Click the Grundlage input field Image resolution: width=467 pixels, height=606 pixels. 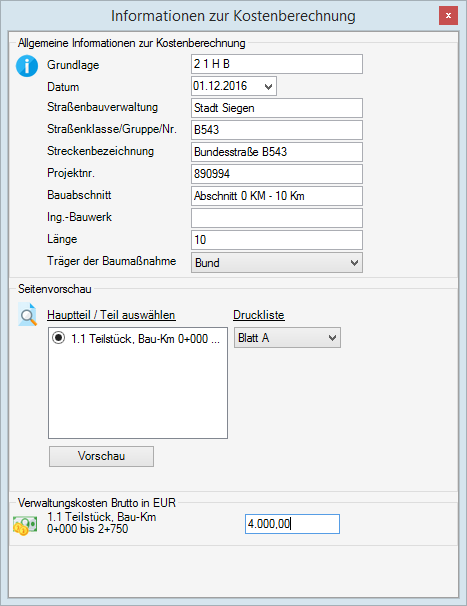(277, 64)
